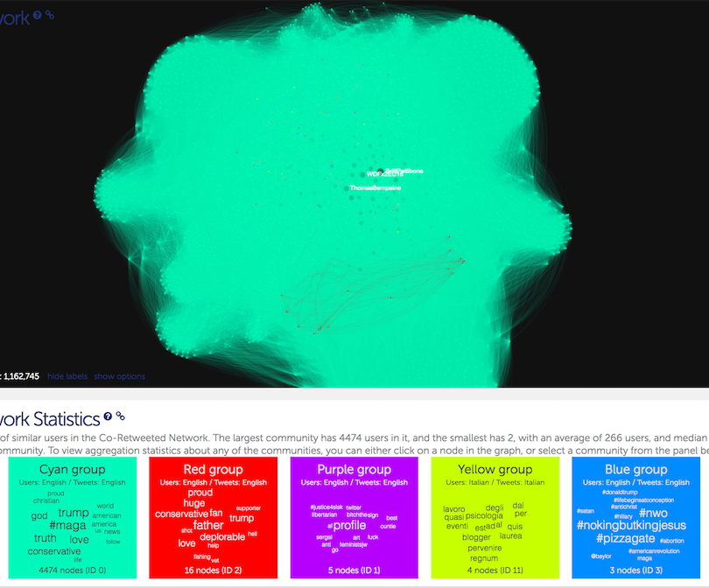This screenshot has height=588, width=709.
Task: Click '4474 nodes (ID 0)' text
Action: click(x=73, y=570)
